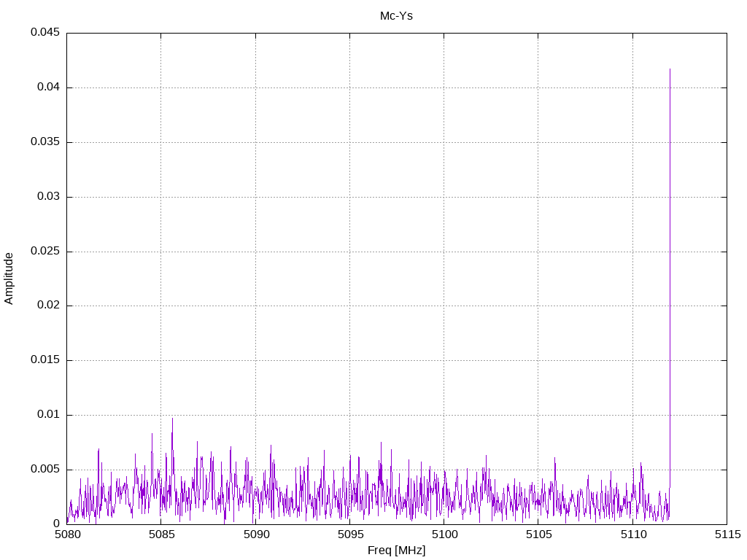Viewport: 747px width, 560px height.
Task: Click the Freq [MHz] x-axis label
Action: (x=396, y=551)
